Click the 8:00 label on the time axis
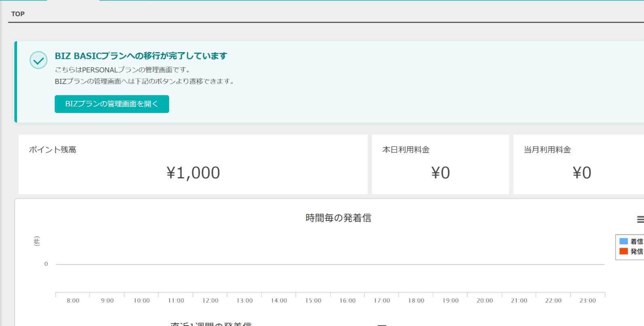 click(73, 301)
